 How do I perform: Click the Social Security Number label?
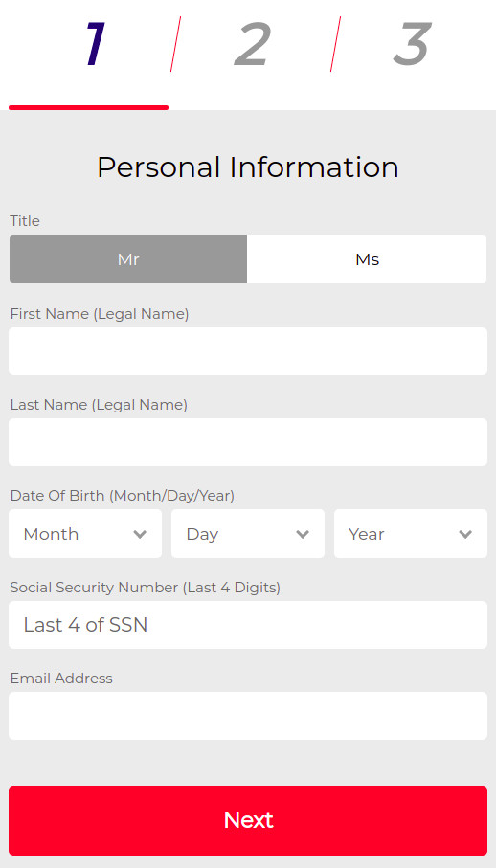[x=145, y=588]
